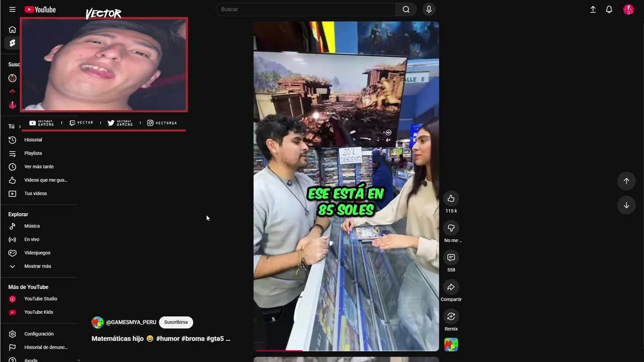
Task: Go to the YouTube home logo
Action: [x=40, y=10]
